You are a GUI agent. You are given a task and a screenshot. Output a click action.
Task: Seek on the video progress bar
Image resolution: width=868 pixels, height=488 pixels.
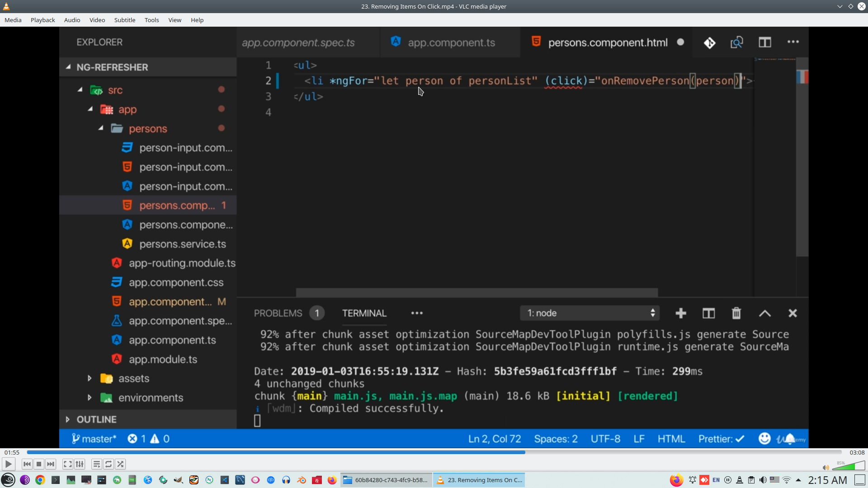click(x=434, y=452)
